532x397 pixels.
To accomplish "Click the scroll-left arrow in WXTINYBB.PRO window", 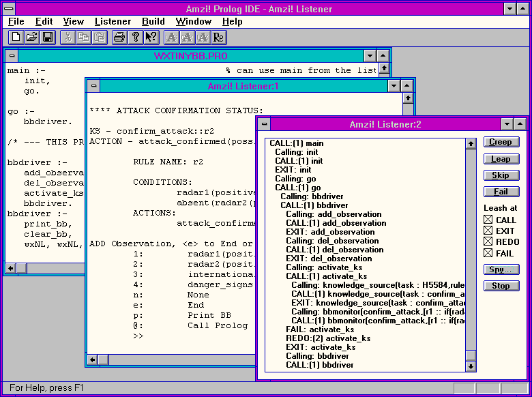I will pyautogui.click(x=11, y=268).
